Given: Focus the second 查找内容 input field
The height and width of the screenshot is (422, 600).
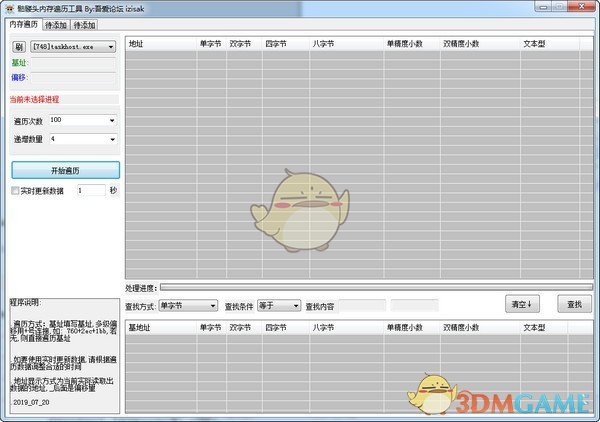Looking at the screenshot, I should pyautogui.click(x=414, y=306).
